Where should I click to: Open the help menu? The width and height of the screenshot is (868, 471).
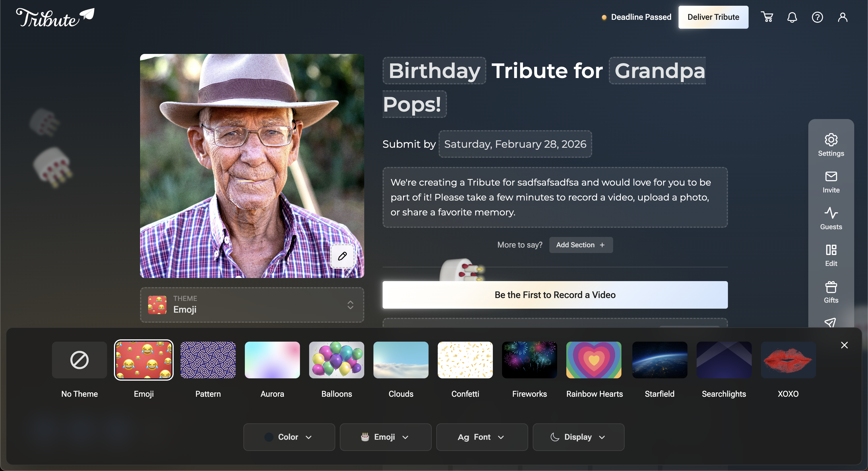(x=817, y=17)
